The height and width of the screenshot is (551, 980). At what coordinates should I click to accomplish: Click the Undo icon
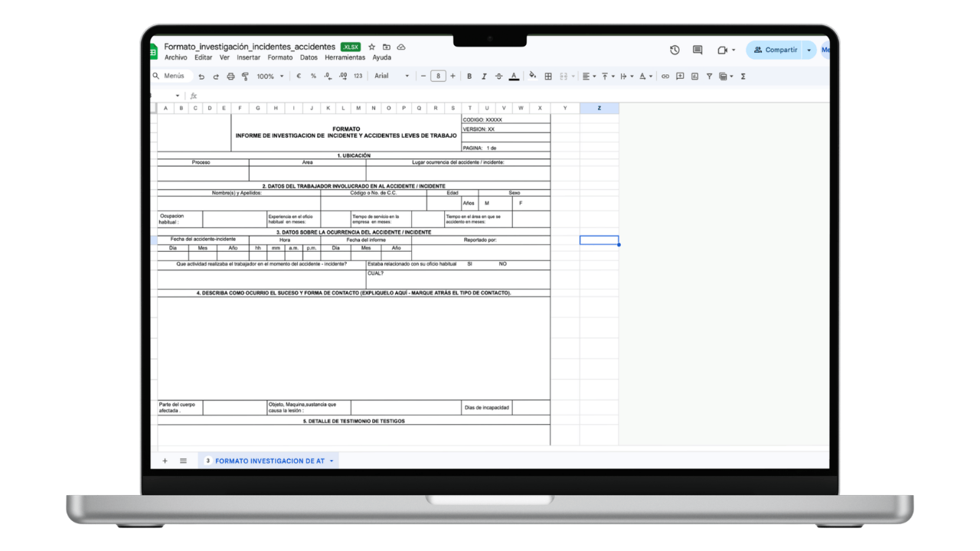(x=201, y=76)
